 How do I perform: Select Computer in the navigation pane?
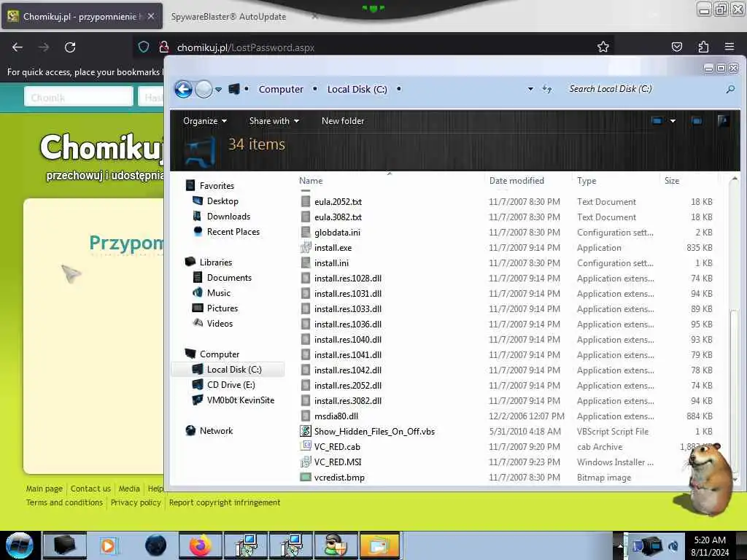(x=219, y=354)
